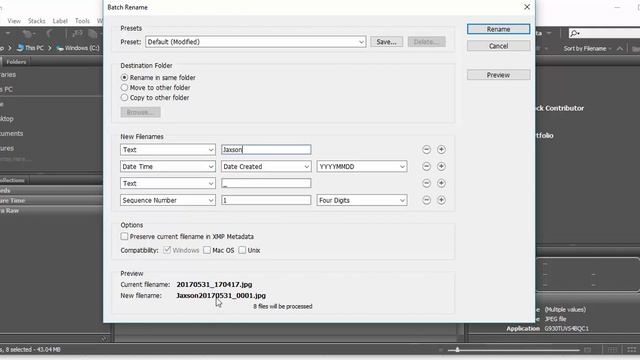Click the Windows compatibility checkbox
640x360 pixels.
pyautogui.click(x=167, y=250)
